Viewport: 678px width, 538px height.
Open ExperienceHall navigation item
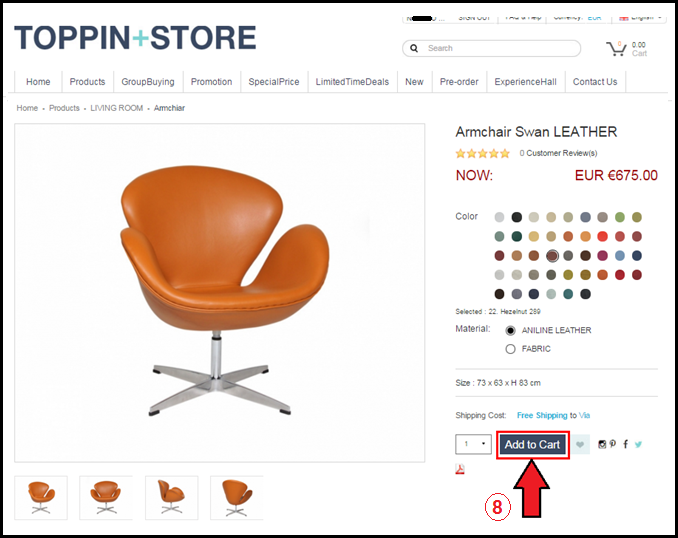525,82
